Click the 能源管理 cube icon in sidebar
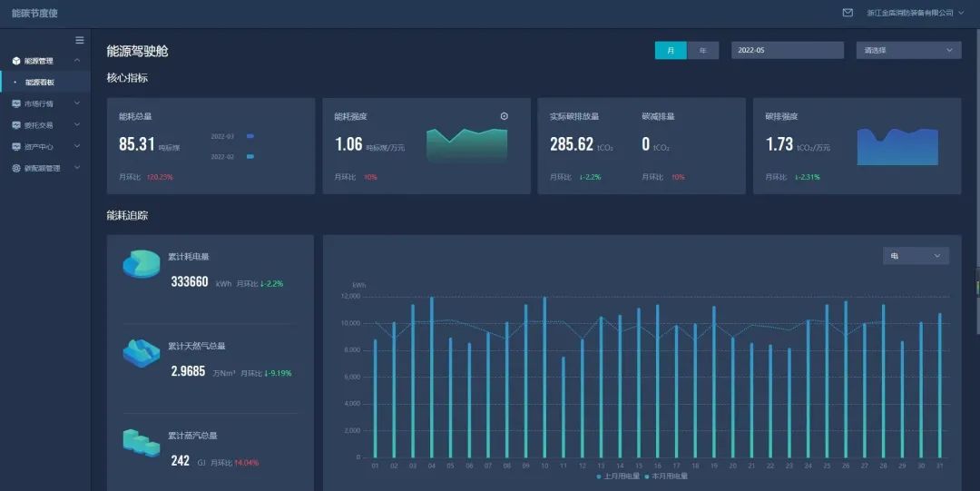This screenshot has height=491, width=980. pos(16,61)
